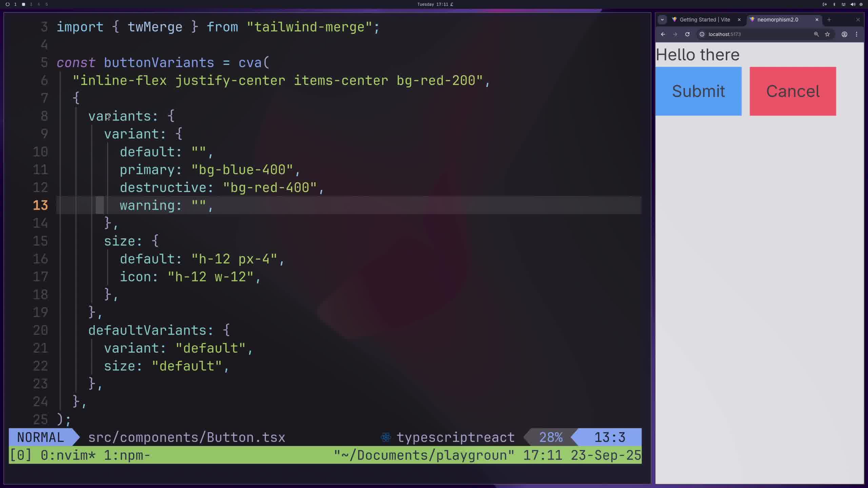Open the three-dot browser menu
Viewport: 868px width, 488px height.
click(856, 34)
